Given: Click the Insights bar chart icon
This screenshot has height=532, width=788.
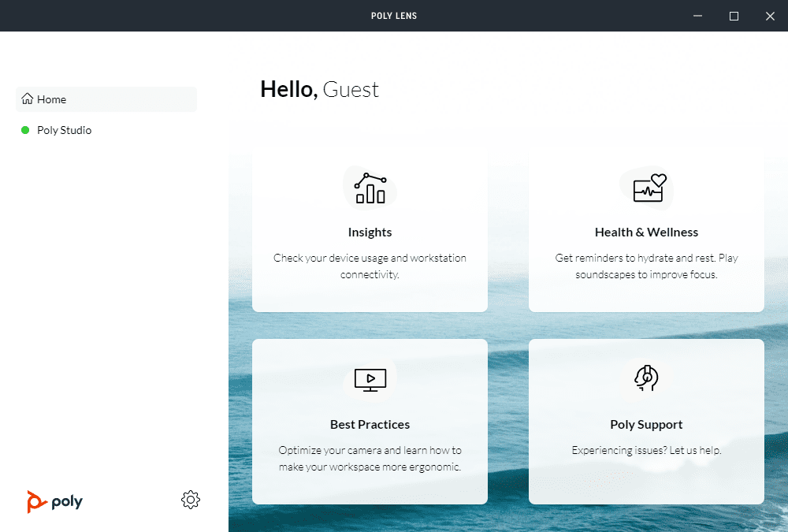Looking at the screenshot, I should coord(370,188).
